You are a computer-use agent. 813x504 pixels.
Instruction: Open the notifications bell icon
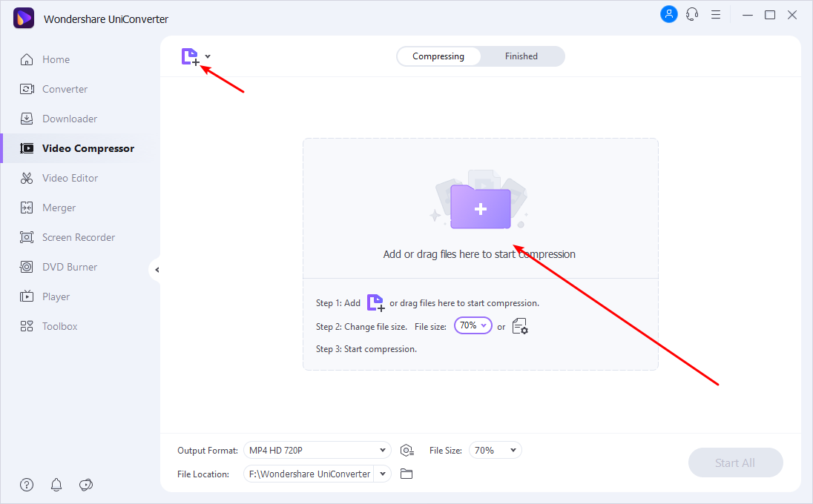pos(56,485)
